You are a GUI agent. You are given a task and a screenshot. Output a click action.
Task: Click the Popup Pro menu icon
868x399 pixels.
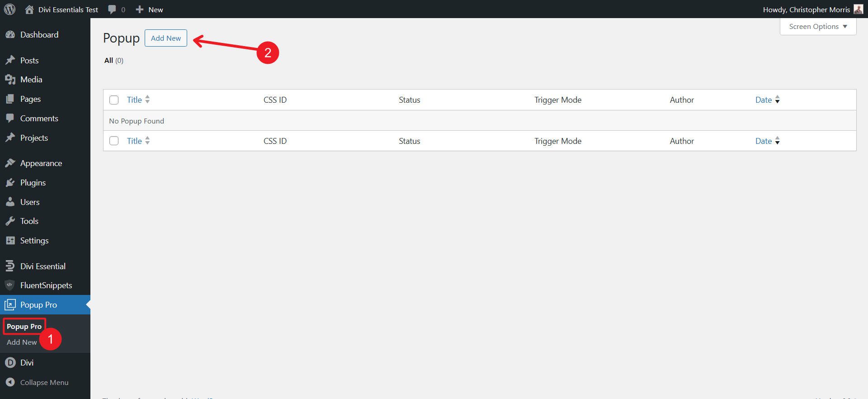tap(10, 305)
